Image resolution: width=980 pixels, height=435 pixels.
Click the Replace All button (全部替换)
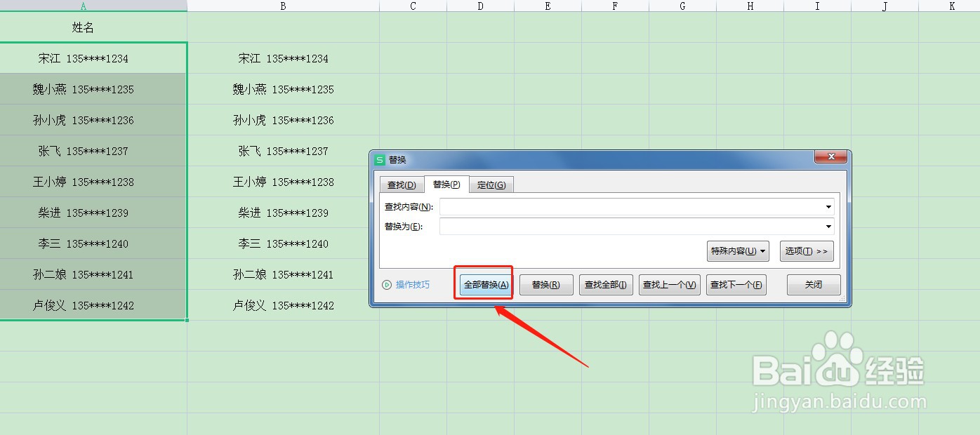[x=486, y=285]
